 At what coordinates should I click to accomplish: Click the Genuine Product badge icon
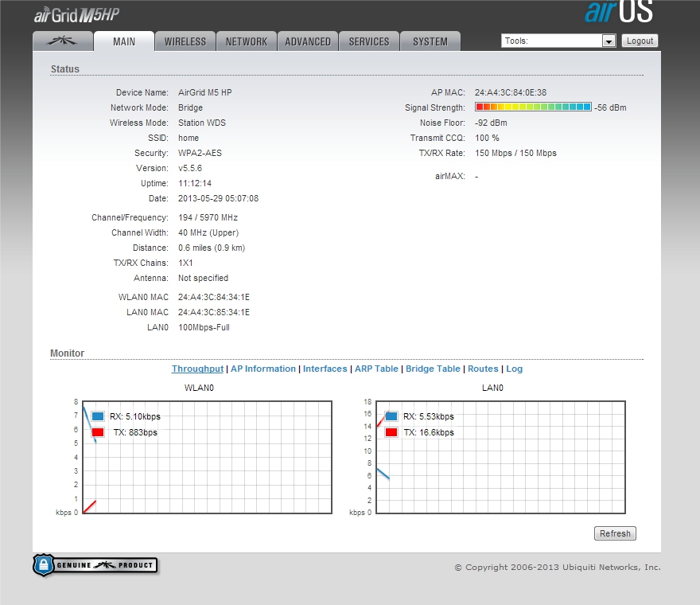pyautogui.click(x=95, y=565)
